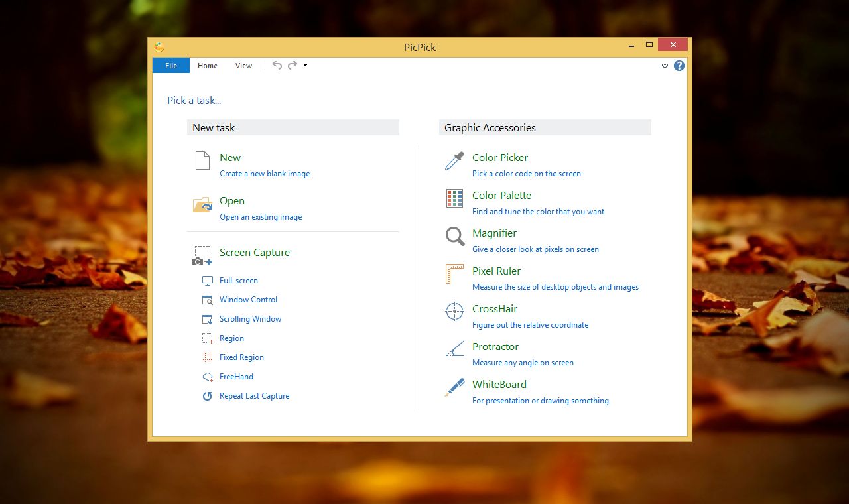Screen dimensions: 849x504
Task: Click the Window Control icon
Action: 208,300
